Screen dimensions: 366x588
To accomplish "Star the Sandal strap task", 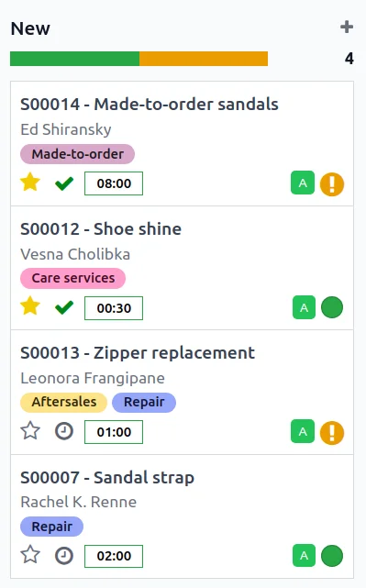I will [x=30, y=555].
